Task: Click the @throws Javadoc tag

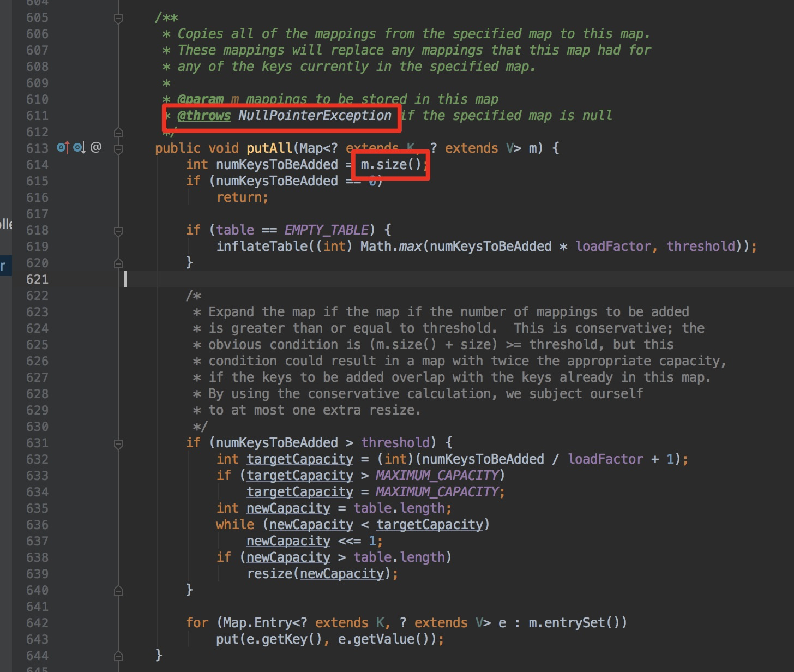Action: 204,116
